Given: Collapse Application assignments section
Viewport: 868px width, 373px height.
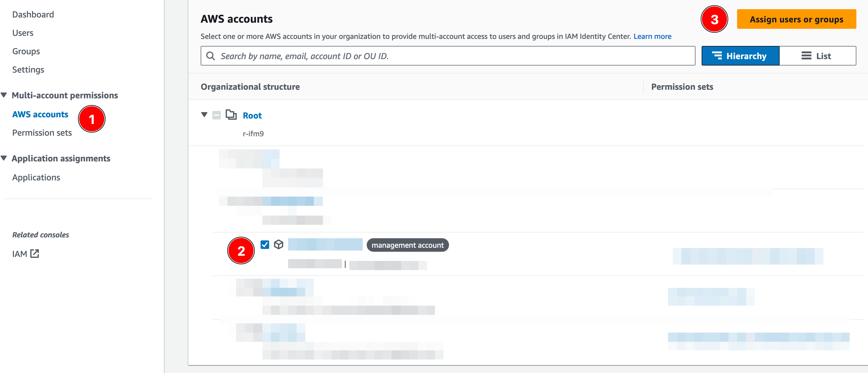Looking at the screenshot, I should (x=4, y=158).
